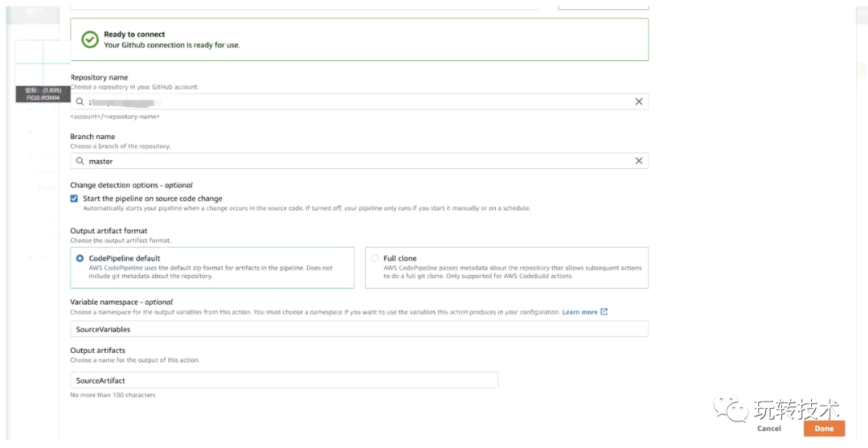
Task: Open the Branch name dropdown showing master
Action: 354,161
